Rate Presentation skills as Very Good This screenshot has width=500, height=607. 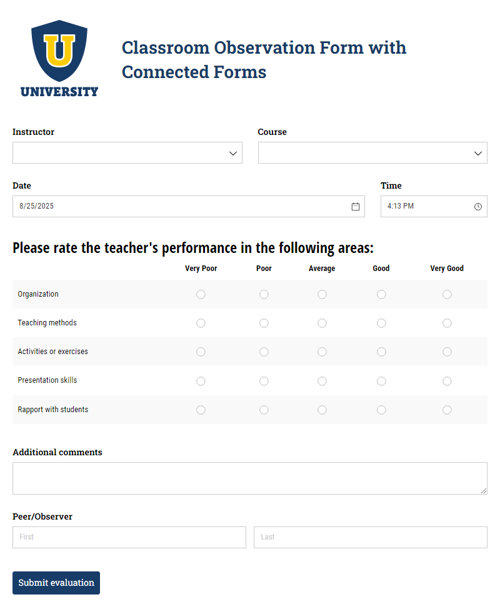[447, 381]
